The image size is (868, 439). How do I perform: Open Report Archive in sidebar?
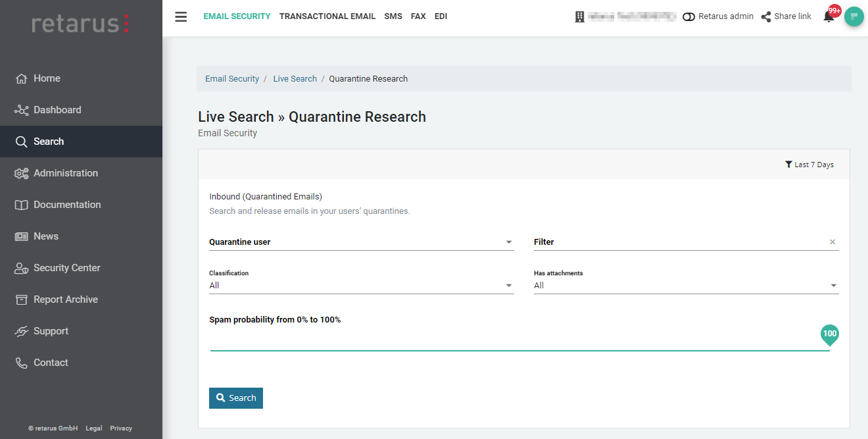point(65,299)
